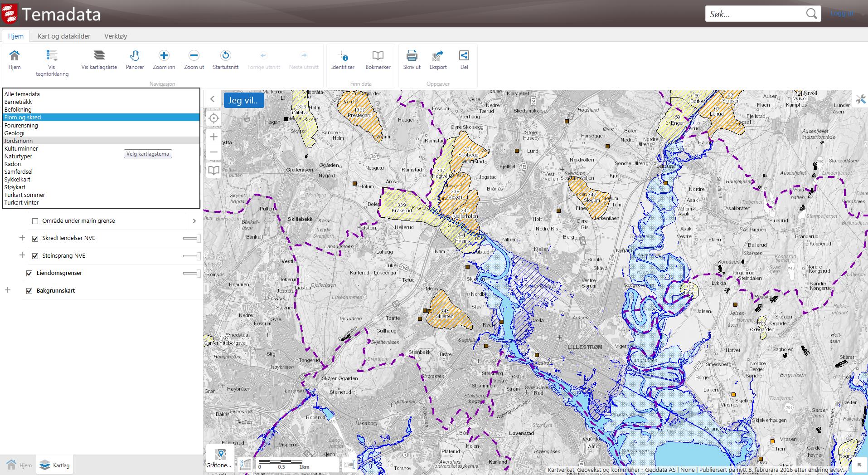Open the map bookmarks book icon
Image resolution: width=868 pixels, height=475 pixels.
point(213,171)
